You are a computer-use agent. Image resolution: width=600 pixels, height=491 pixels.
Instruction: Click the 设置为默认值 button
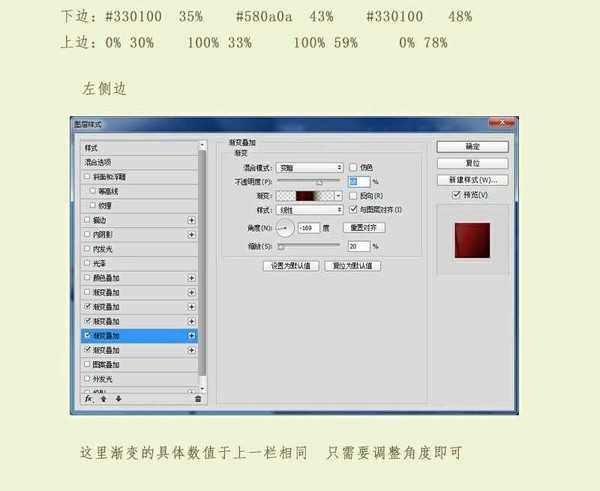pyautogui.click(x=291, y=266)
